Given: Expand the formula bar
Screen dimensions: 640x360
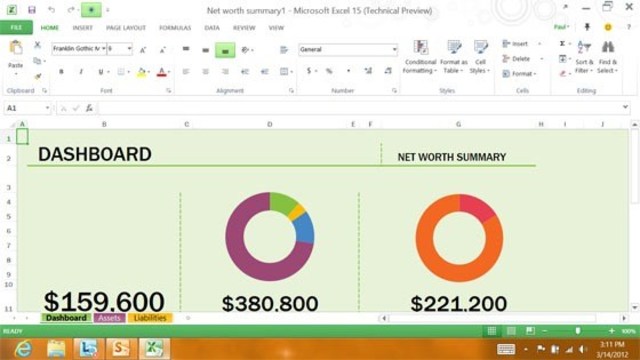Looking at the screenshot, I should coord(625,107).
